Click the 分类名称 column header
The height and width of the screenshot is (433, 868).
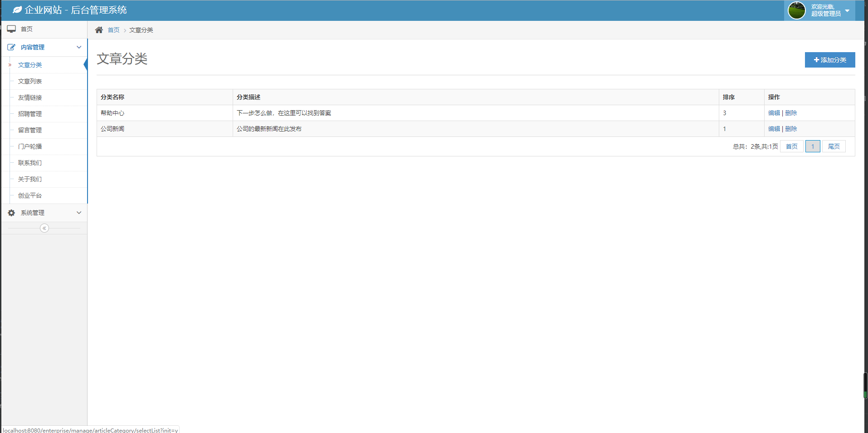click(x=165, y=97)
